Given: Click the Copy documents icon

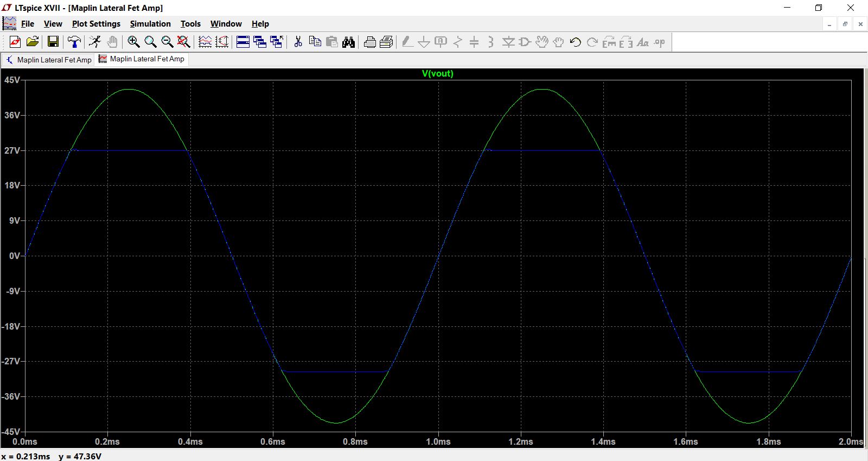Looking at the screenshot, I should (315, 42).
